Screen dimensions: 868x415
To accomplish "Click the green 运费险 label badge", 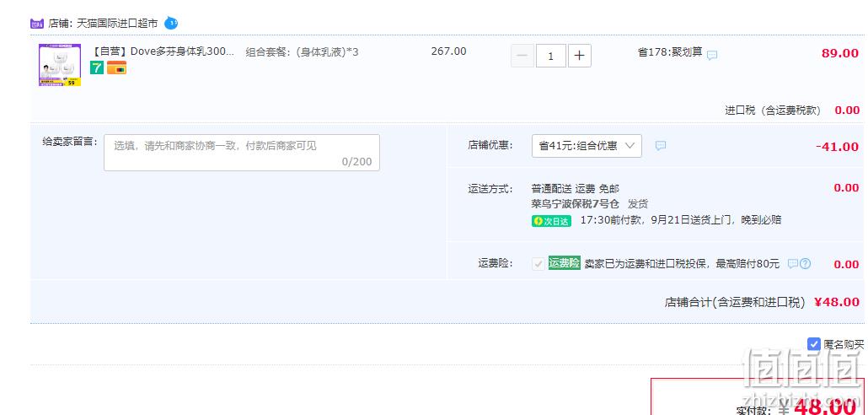I will point(564,263).
